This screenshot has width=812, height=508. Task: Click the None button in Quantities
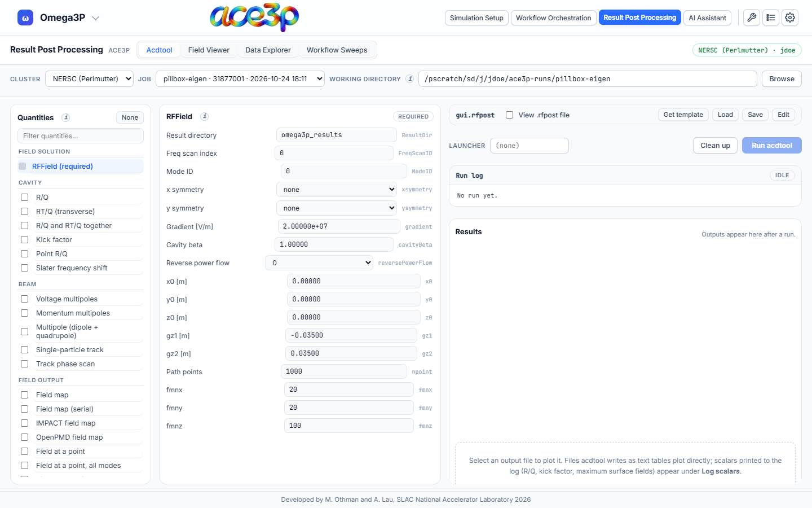(130, 117)
